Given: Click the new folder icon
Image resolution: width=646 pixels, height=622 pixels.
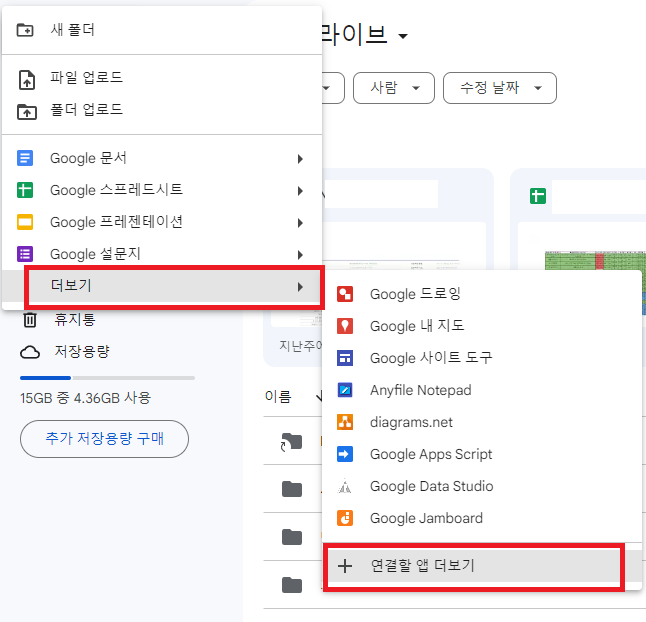Looking at the screenshot, I should (25, 30).
